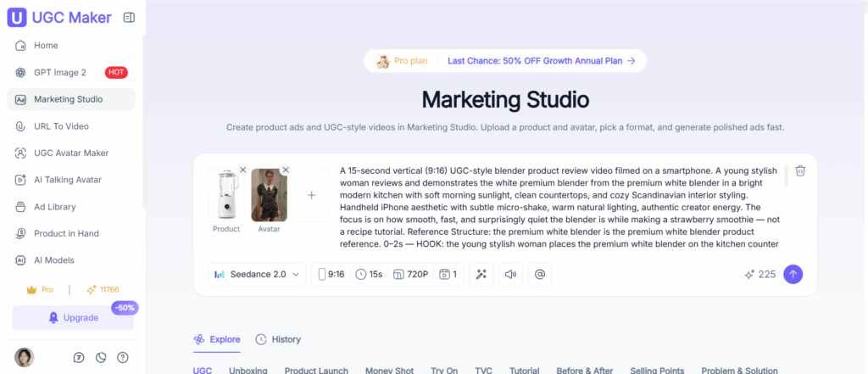This screenshot has height=374, width=868.
Task: Switch to the History tab
Action: pos(278,339)
